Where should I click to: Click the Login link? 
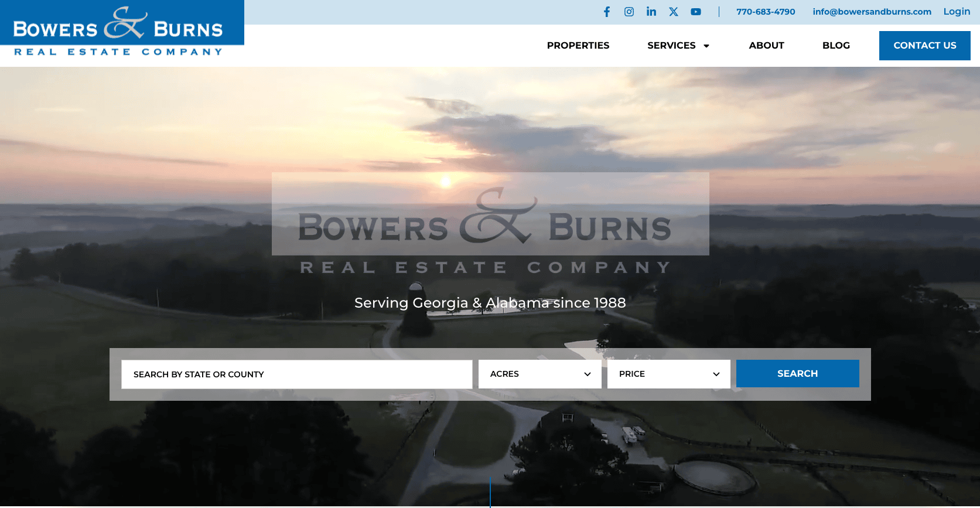(957, 12)
